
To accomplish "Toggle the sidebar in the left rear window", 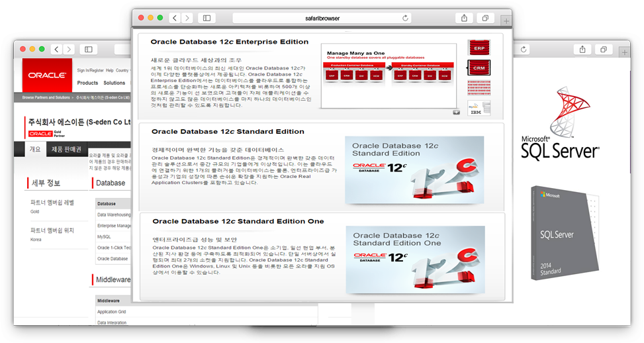I will point(89,49).
